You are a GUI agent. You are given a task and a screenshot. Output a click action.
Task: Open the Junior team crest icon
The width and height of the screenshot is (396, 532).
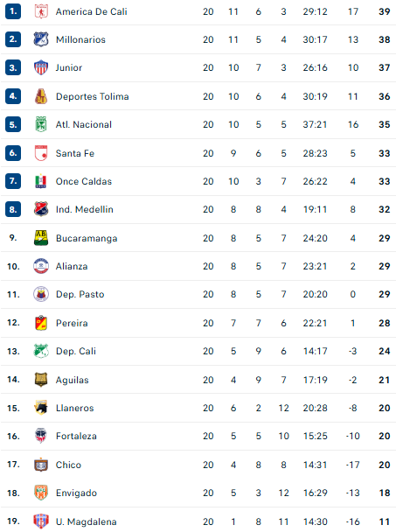(41, 67)
